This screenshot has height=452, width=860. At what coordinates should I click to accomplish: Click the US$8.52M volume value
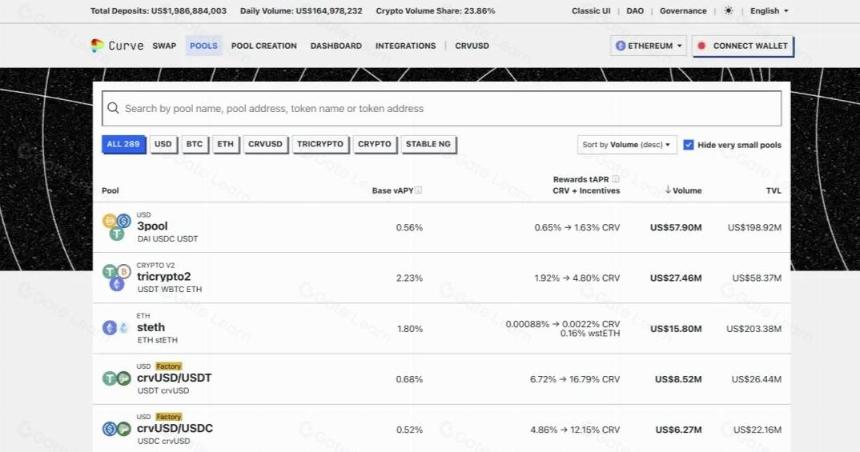[x=678, y=378]
